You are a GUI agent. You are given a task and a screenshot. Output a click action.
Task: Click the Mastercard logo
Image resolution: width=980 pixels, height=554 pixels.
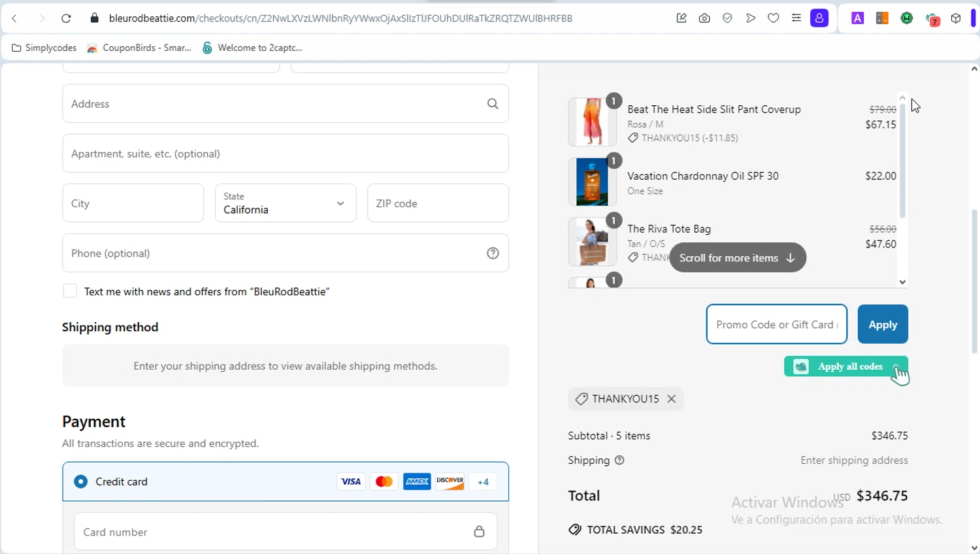coord(384,481)
